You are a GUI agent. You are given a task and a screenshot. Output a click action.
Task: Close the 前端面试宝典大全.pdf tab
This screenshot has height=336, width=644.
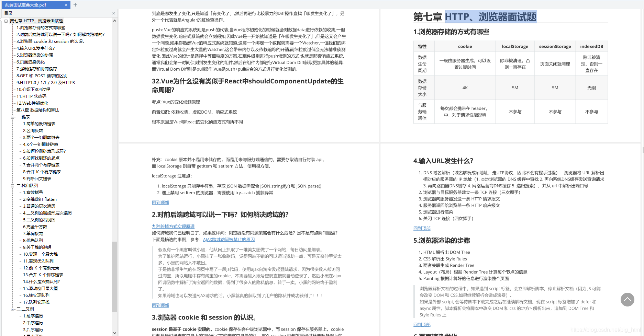coord(66,5)
